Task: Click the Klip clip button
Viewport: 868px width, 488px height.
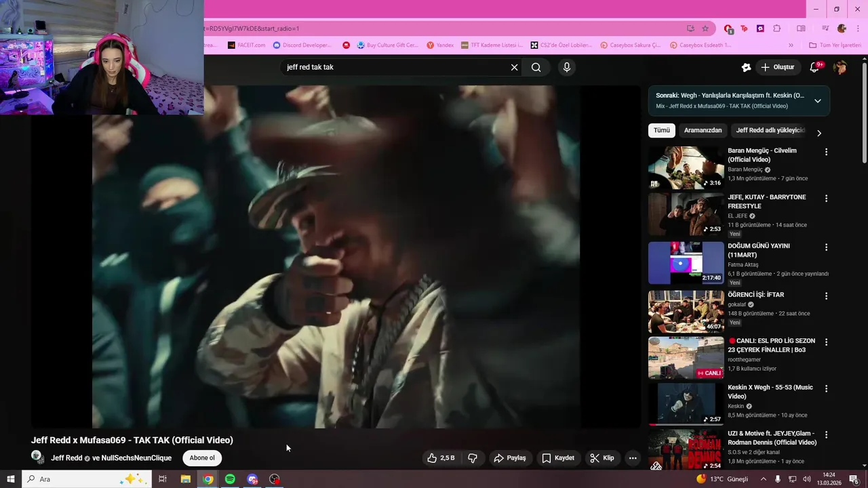Action: tap(602, 458)
